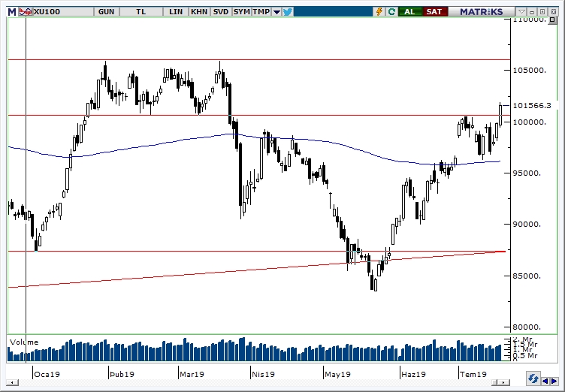The width and height of the screenshot is (565, 392).
Task: Click the Þub19 date label
Action: click(x=122, y=374)
